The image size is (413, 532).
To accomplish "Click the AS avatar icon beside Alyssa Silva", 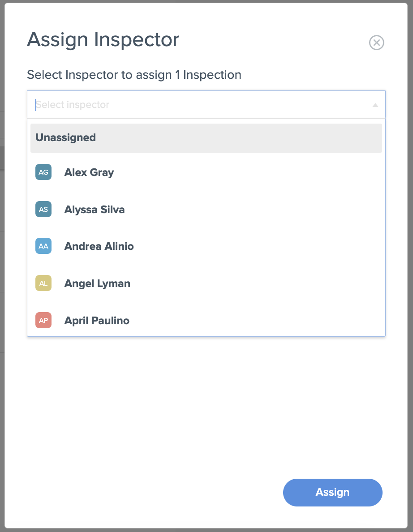I will pos(43,209).
